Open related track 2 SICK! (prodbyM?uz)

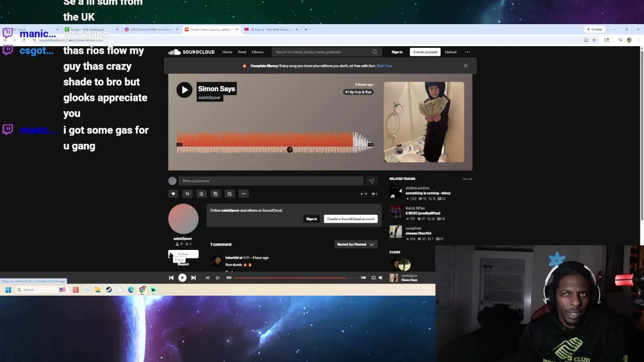[x=423, y=213]
